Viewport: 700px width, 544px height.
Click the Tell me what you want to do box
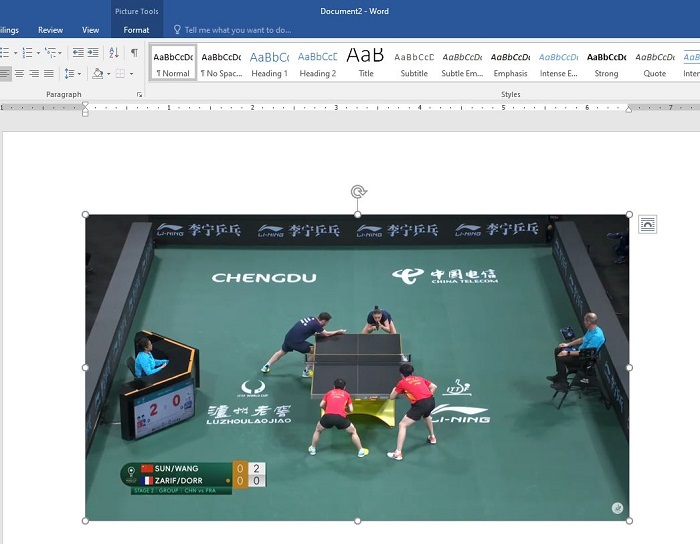(238, 30)
